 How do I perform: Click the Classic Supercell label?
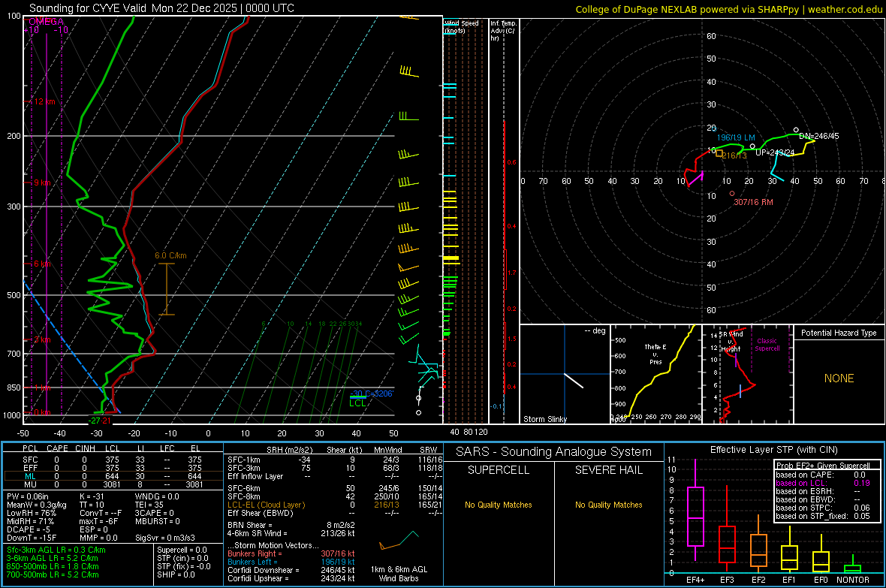767,345
